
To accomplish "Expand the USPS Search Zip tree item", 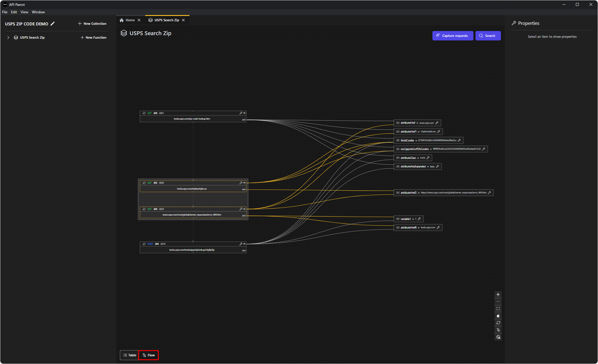I will click(8, 37).
